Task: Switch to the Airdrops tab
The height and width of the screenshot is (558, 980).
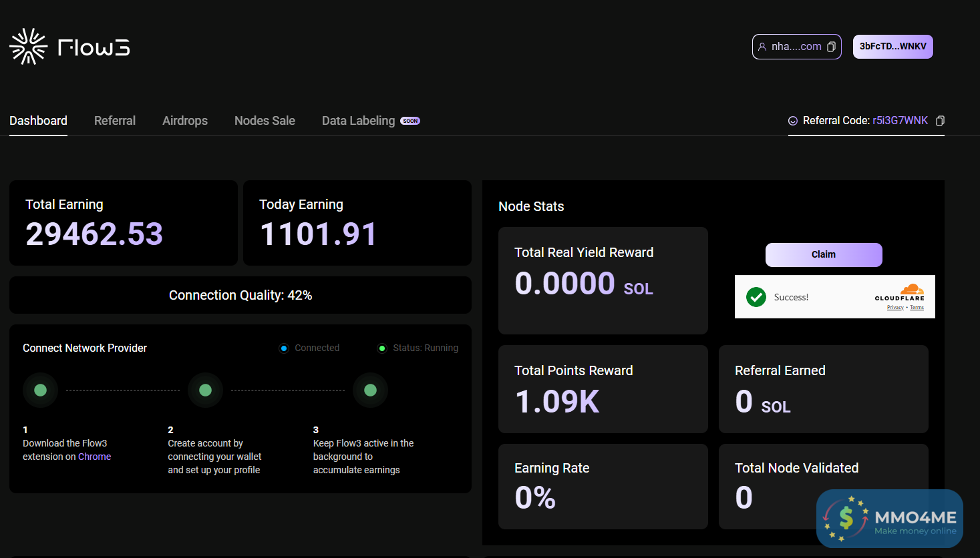Action: click(x=185, y=121)
